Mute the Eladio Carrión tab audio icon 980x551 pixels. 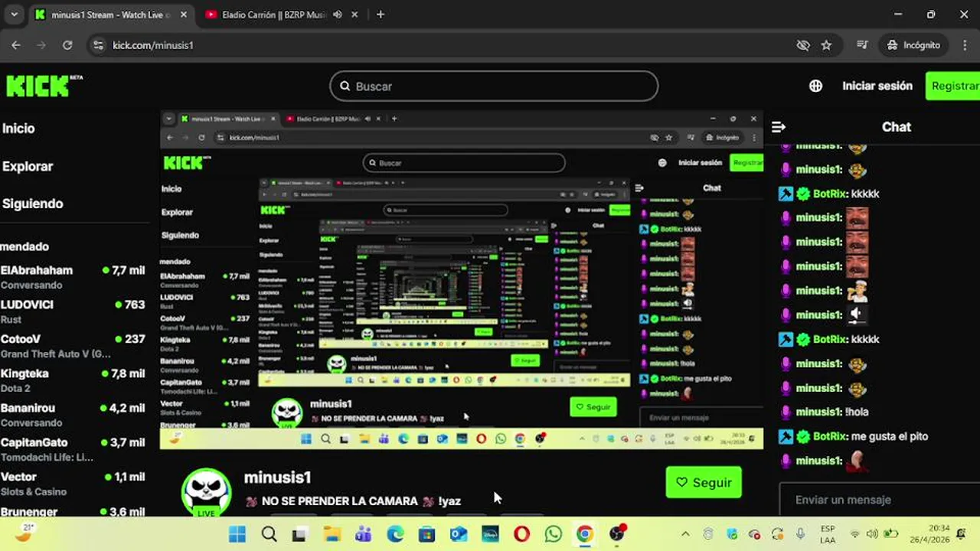(x=338, y=15)
